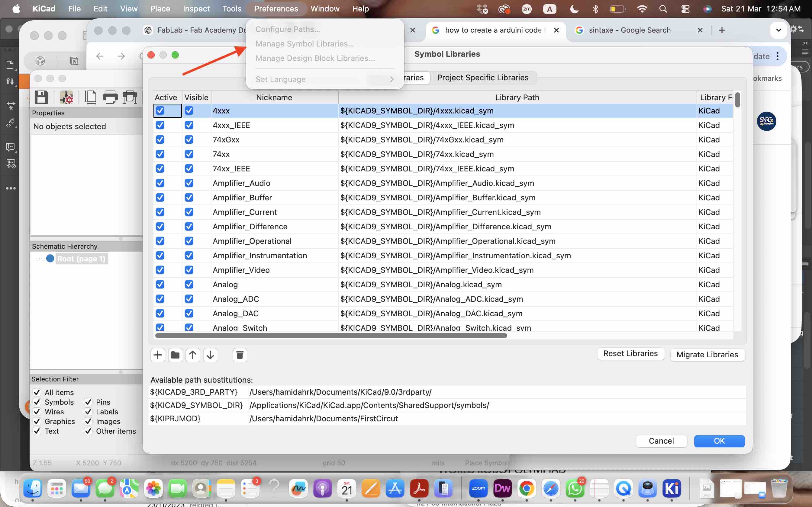The height and width of the screenshot is (507, 812).
Task: Expand the browser tab list chevron
Action: click(778, 30)
